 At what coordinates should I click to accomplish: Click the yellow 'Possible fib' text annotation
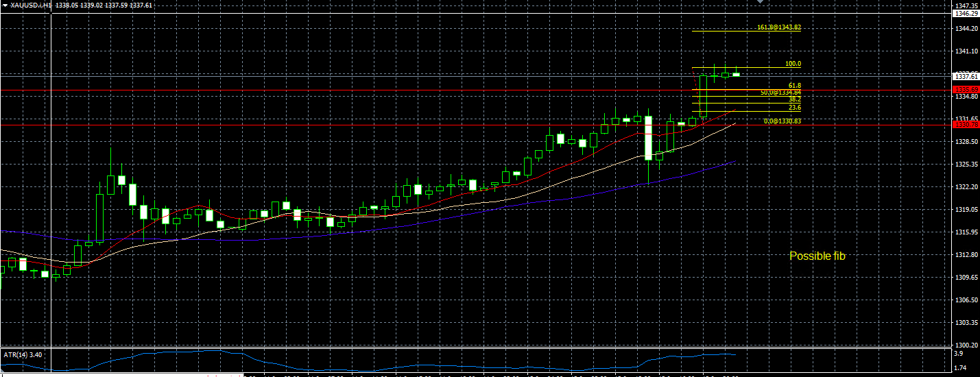[x=817, y=256]
